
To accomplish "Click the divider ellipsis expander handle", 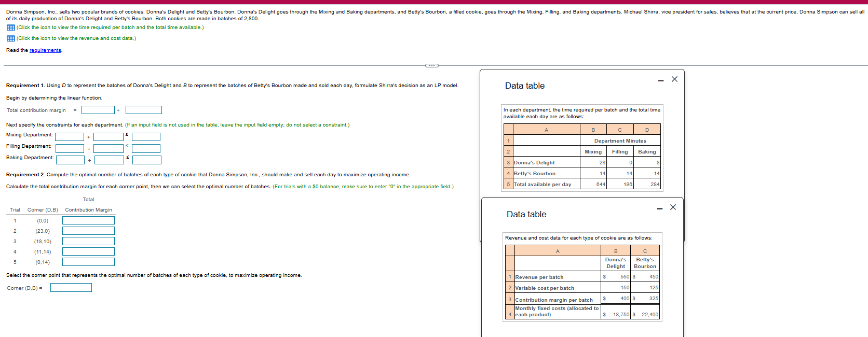I will click(432, 65).
